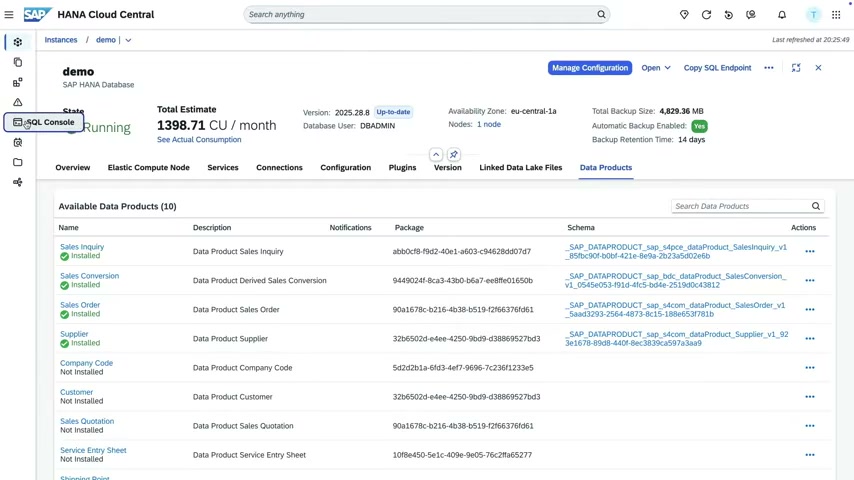Open SQL Console from the sidebar
This screenshot has width=854, height=480.
[44, 122]
